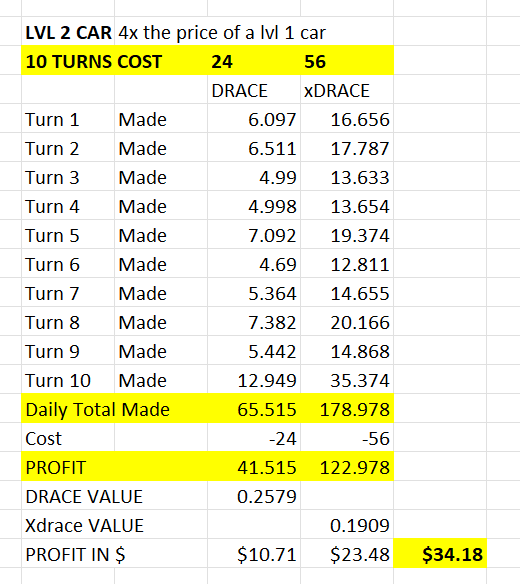The width and height of the screenshot is (520, 584).
Task: Select the Made cell in Turn 7 row
Action: point(161,294)
